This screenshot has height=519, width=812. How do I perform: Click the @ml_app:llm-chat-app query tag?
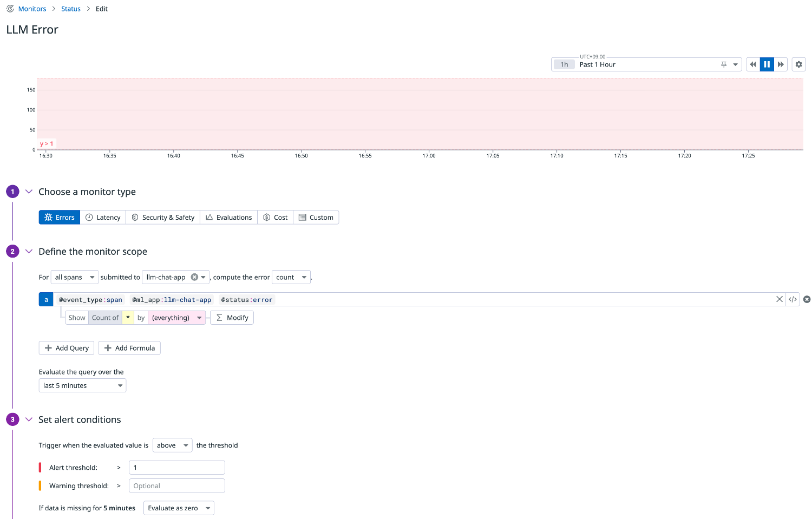[172, 300]
